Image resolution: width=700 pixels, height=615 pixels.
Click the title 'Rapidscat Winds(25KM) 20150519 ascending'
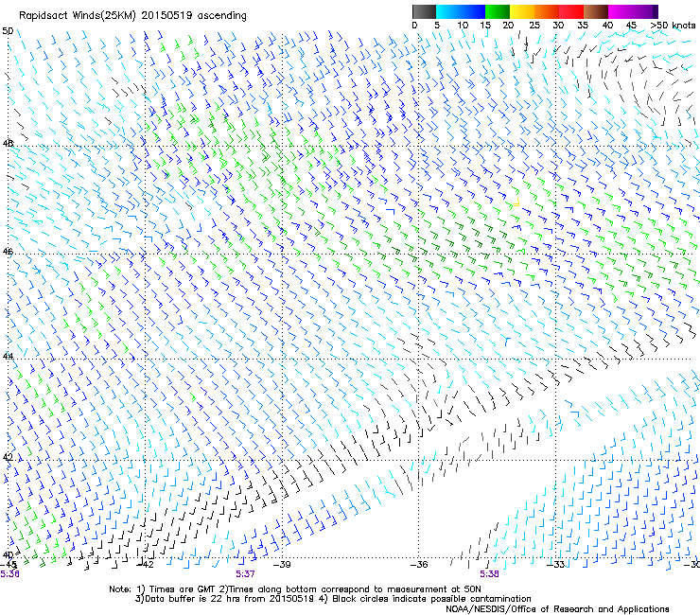click(x=132, y=16)
